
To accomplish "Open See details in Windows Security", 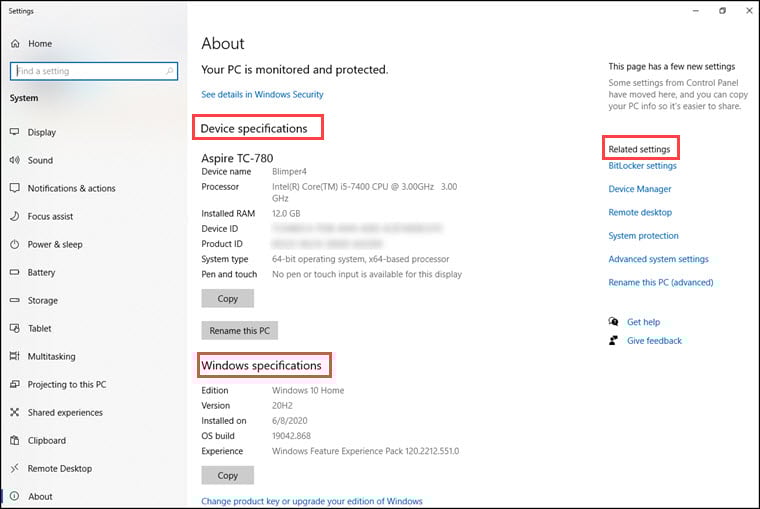I will pyautogui.click(x=262, y=94).
